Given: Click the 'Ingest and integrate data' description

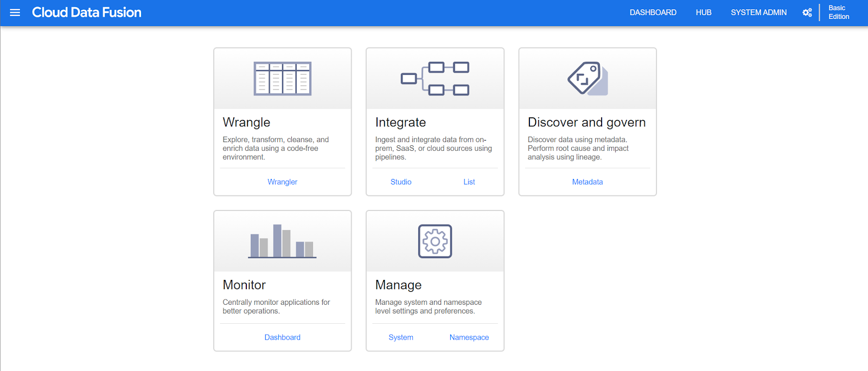Looking at the screenshot, I should (x=433, y=148).
